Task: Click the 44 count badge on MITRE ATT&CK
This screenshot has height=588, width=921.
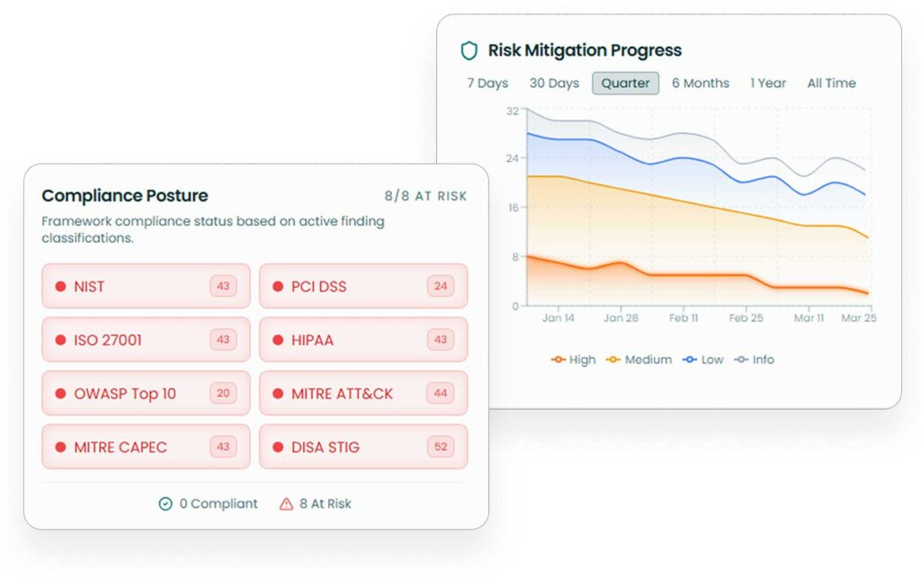Action: tap(441, 394)
